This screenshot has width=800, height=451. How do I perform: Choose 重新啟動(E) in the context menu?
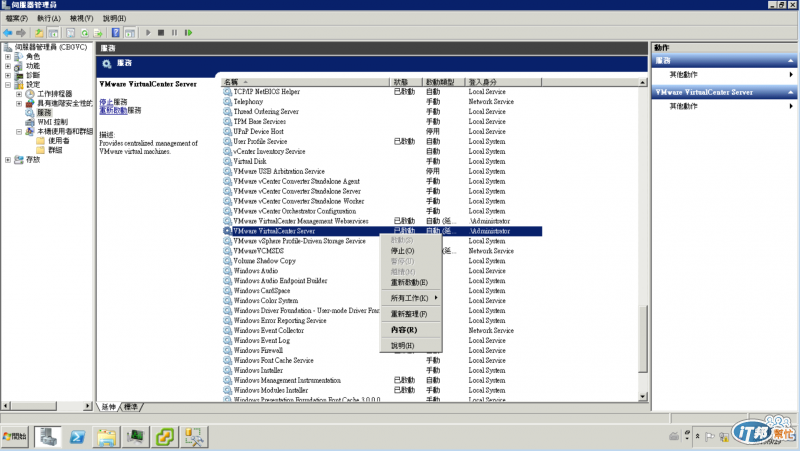point(411,283)
